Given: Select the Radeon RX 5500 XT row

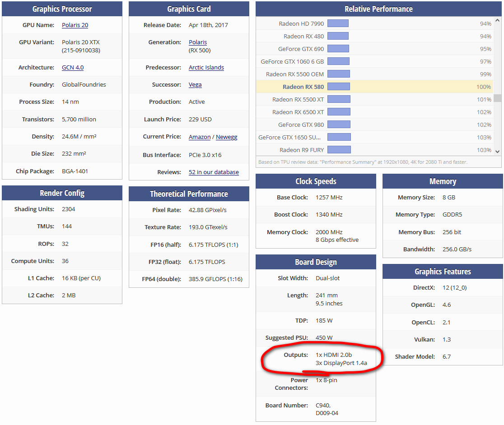Looking at the screenshot, I should point(374,99).
